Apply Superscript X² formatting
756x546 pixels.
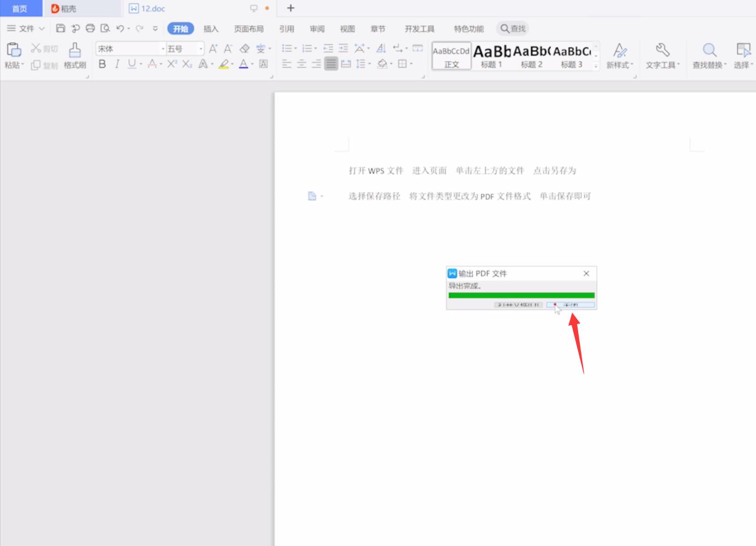click(x=172, y=64)
